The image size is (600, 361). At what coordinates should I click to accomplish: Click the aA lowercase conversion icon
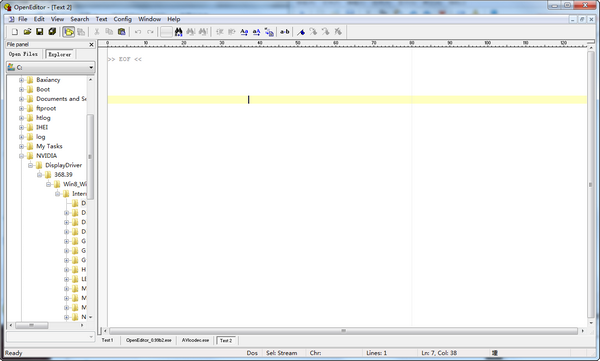pyautogui.click(x=256, y=32)
